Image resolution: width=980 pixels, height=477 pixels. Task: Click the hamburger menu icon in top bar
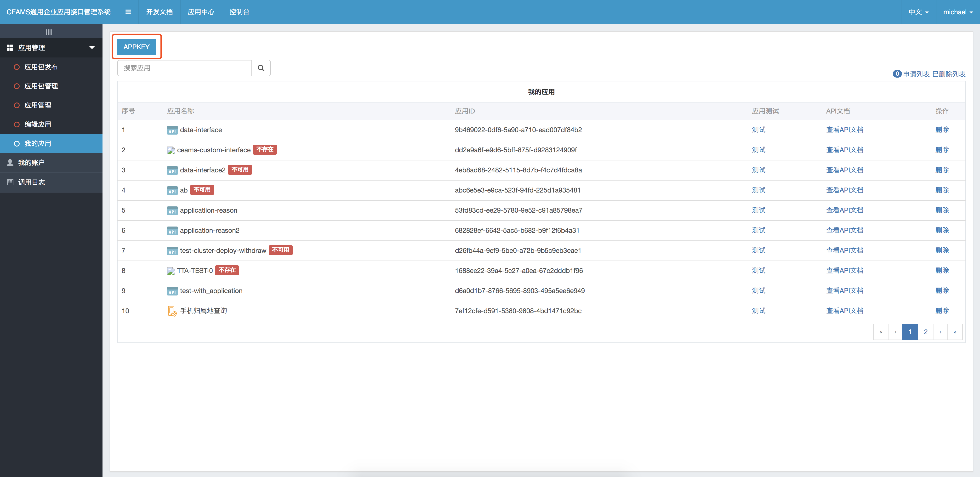[x=128, y=12]
